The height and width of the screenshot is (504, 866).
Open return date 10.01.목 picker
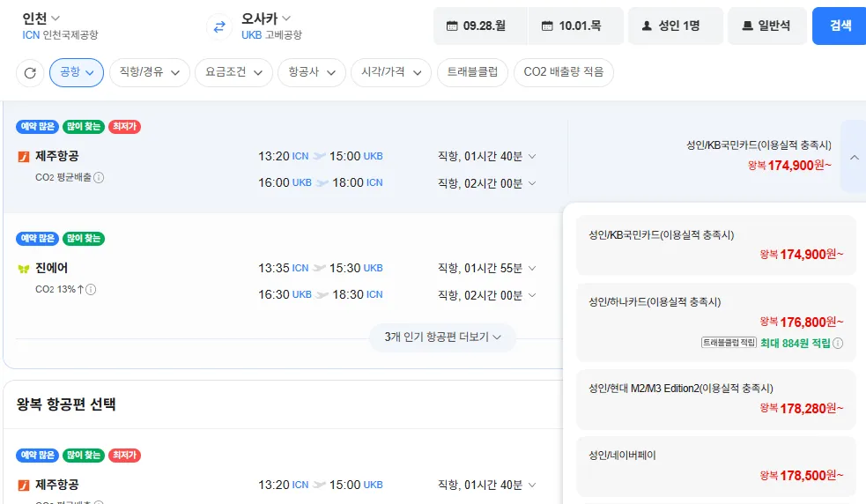(575, 26)
